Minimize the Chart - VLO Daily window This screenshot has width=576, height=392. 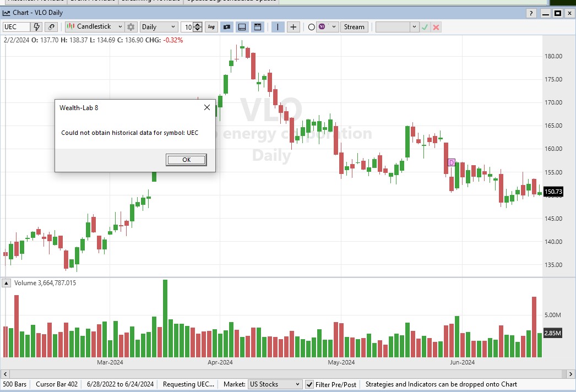click(546, 13)
